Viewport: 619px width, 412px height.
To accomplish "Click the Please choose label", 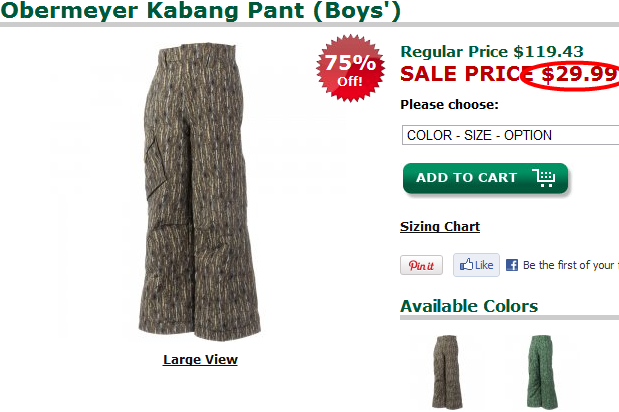I will [449, 105].
